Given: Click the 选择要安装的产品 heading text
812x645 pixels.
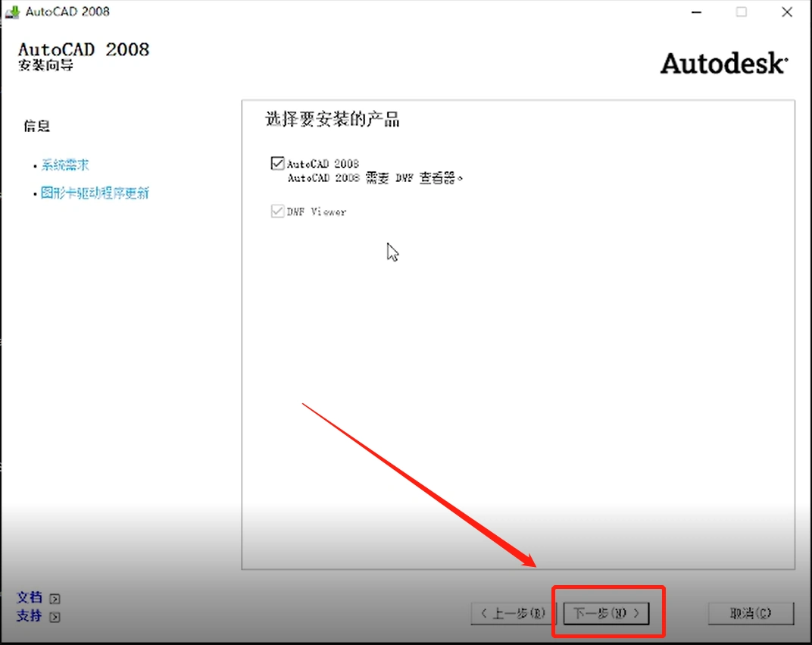Looking at the screenshot, I should [333, 119].
